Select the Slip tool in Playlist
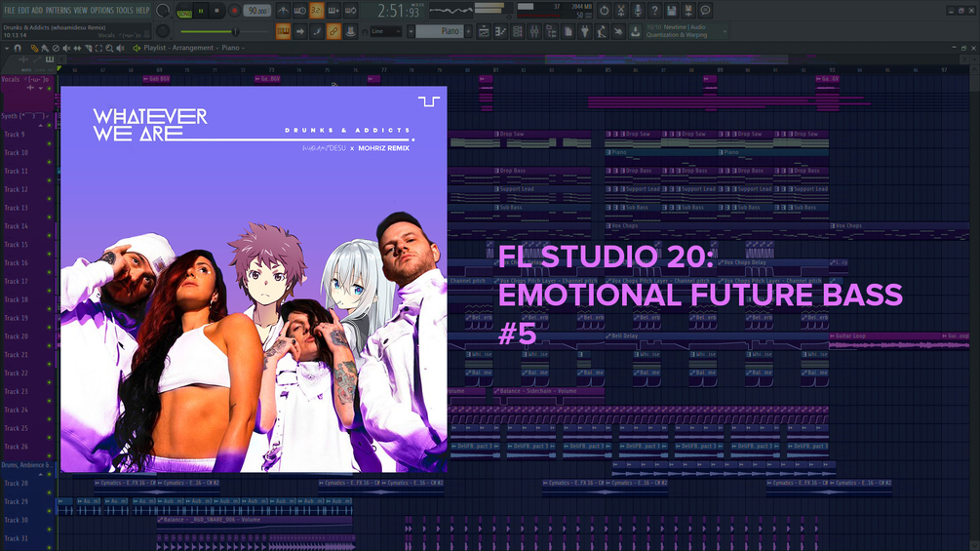 77,48
